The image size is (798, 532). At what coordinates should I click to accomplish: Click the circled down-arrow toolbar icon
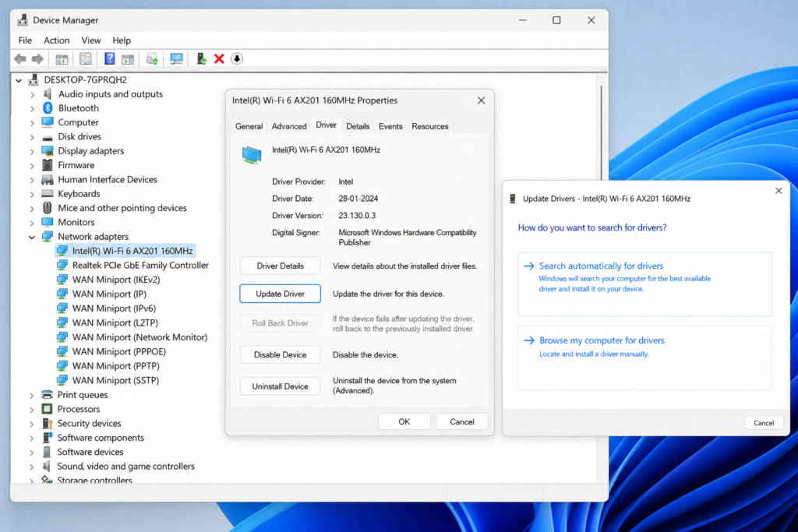(x=237, y=59)
